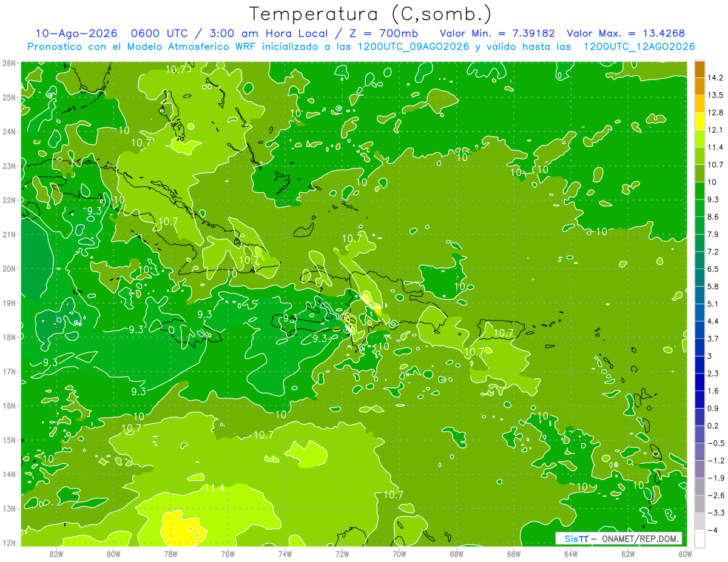Click the 5.8 value on color scale

tap(714, 286)
